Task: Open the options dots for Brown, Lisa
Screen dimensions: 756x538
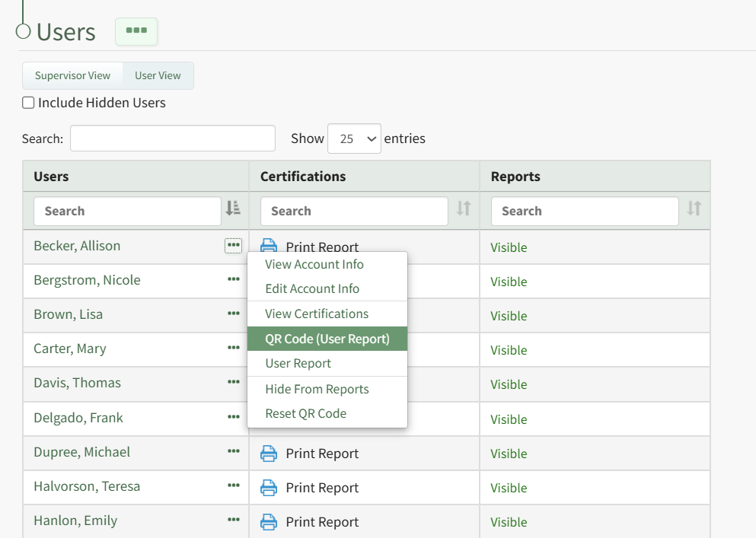Action: point(234,314)
